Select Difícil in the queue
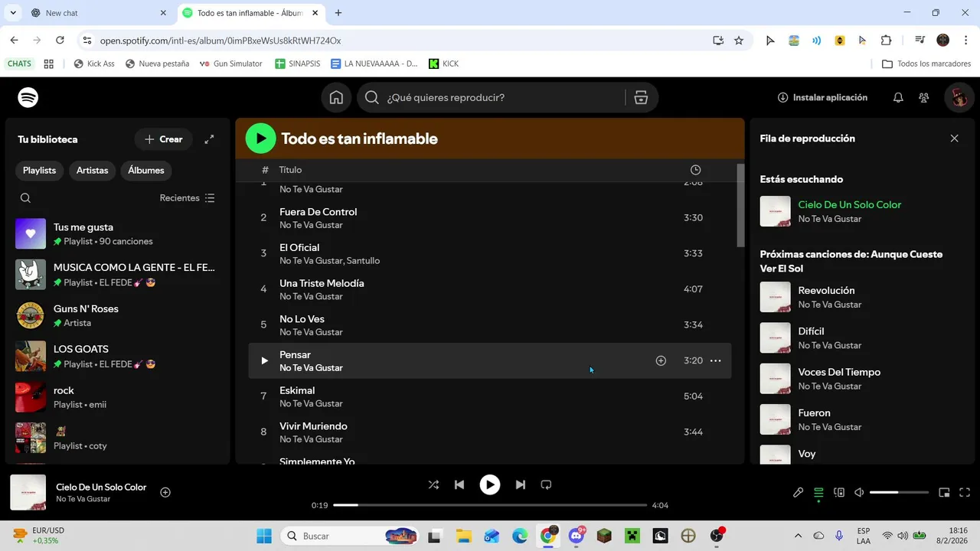 862,337
